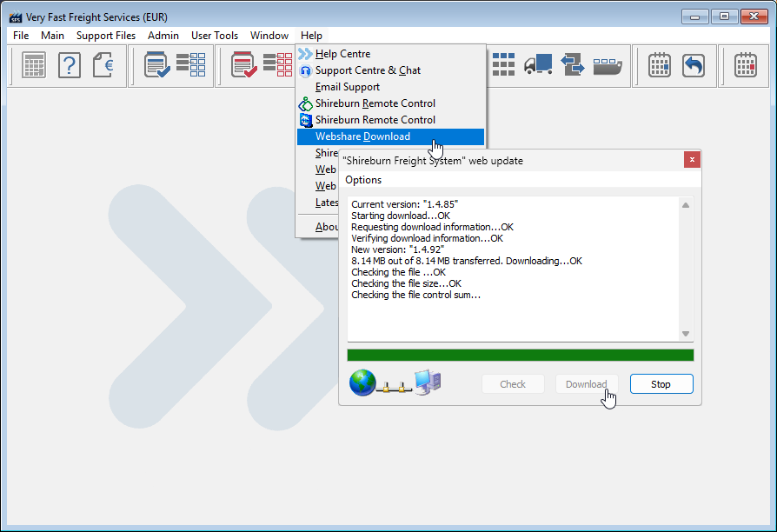
Task: Open Options menu in web update dialog
Action: pyautogui.click(x=363, y=180)
